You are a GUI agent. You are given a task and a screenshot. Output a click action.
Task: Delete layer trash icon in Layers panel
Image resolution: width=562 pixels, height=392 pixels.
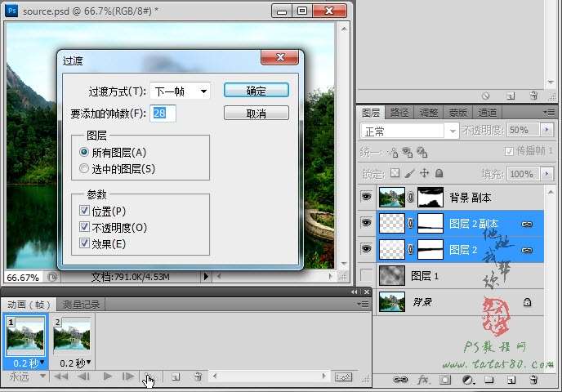click(x=533, y=380)
